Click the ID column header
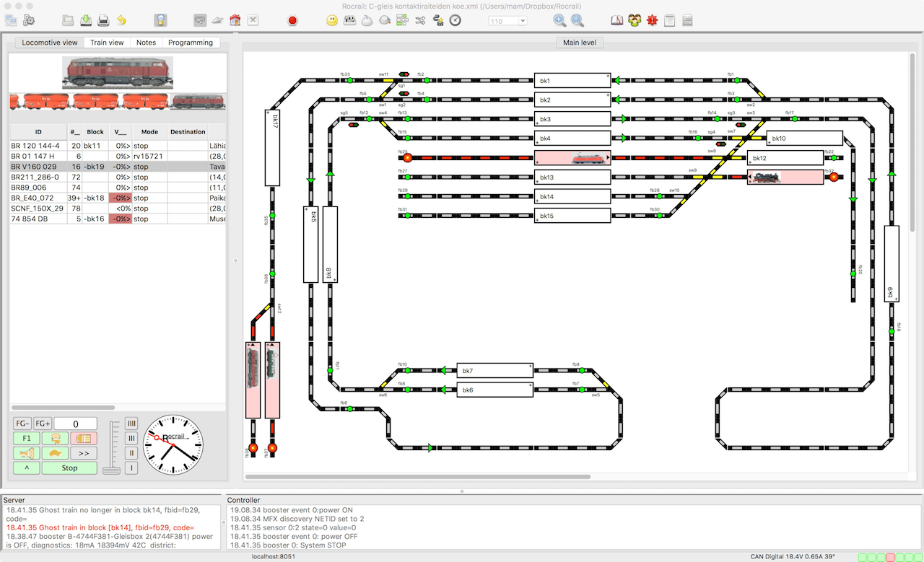 click(x=38, y=132)
